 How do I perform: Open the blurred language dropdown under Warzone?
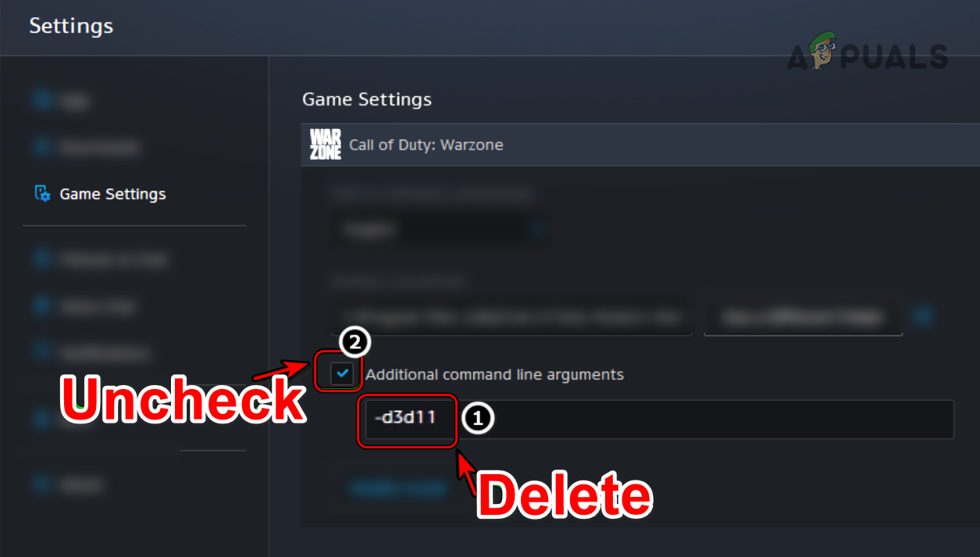pos(440,230)
